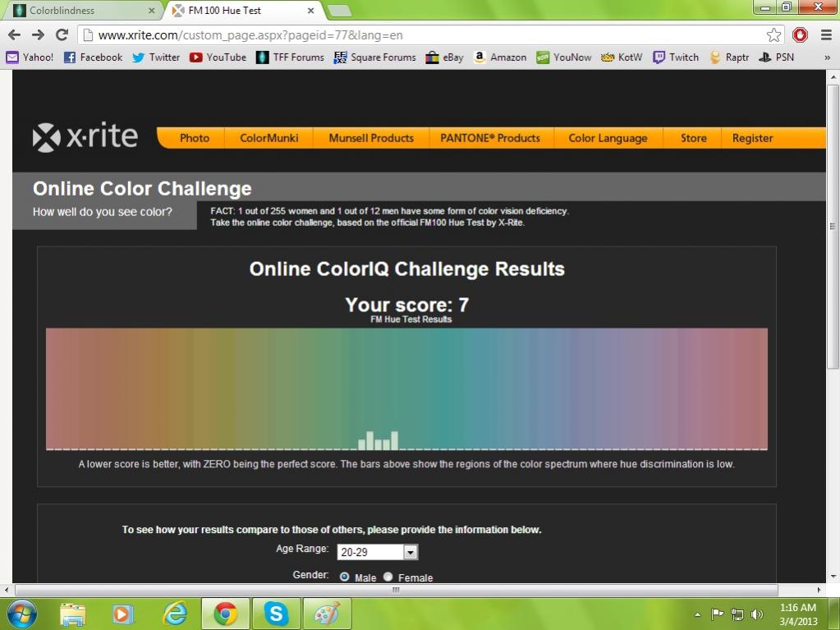Open the YouTube bookmark
The height and width of the screenshot is (630, 840).
[x=218, y=57]
